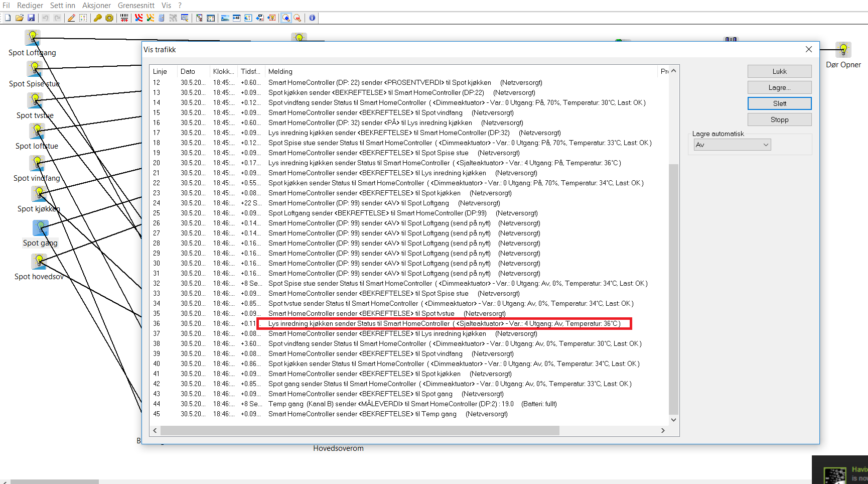This screenshot has width=868, height=484.
Task: Click the Undo arrow toolbar icon
Action: [x=45, y=18]
